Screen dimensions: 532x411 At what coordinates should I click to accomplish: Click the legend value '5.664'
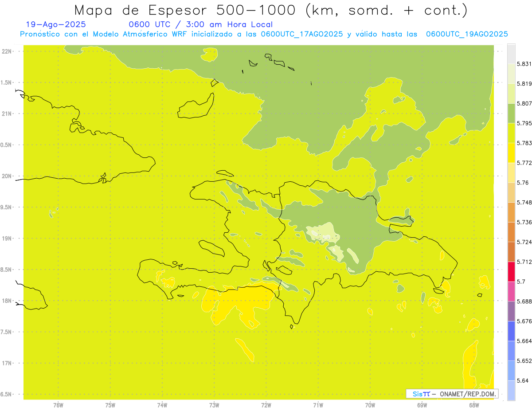click(x=524, y=341)
